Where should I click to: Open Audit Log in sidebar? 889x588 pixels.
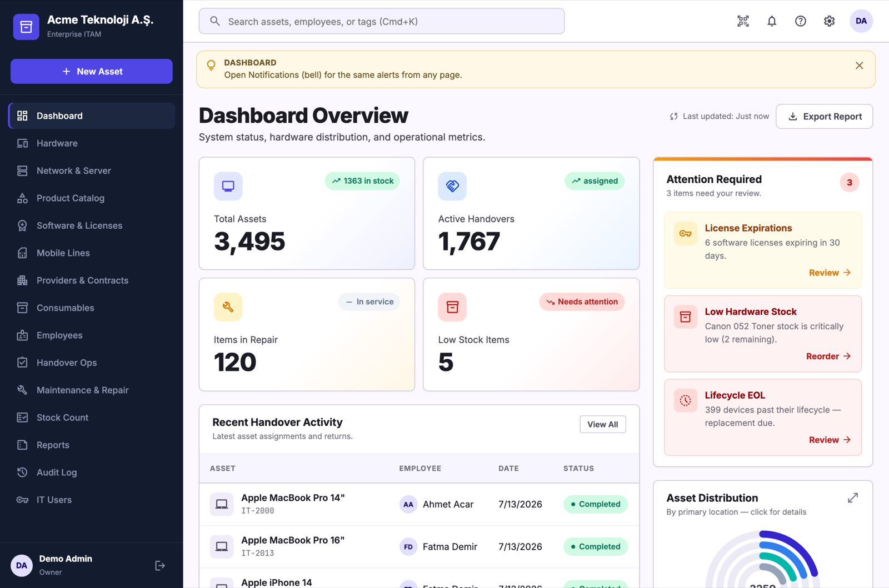click(x=92, y=473)
